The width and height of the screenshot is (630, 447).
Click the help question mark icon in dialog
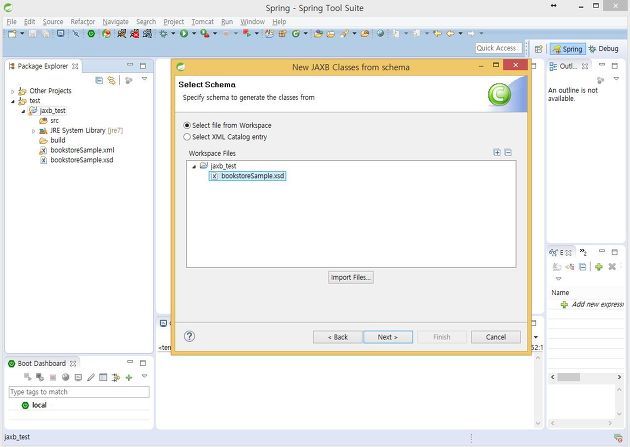tap(189, 336)
